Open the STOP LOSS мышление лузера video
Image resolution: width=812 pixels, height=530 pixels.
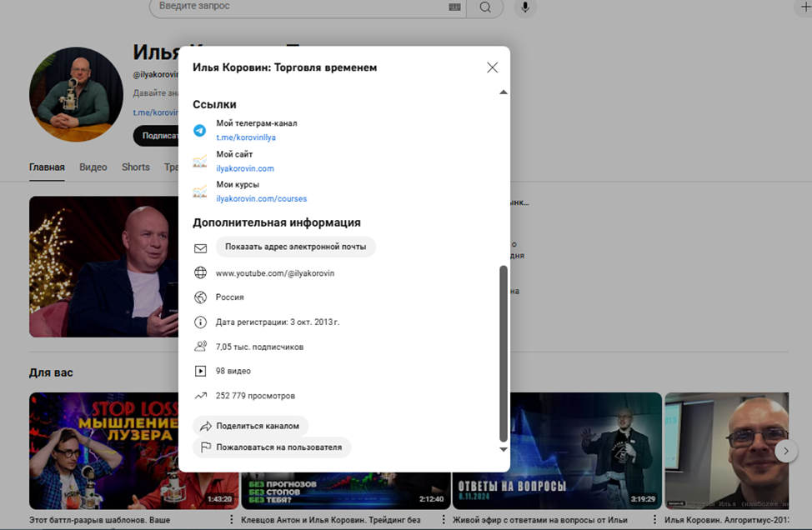[x=103, y=450]
